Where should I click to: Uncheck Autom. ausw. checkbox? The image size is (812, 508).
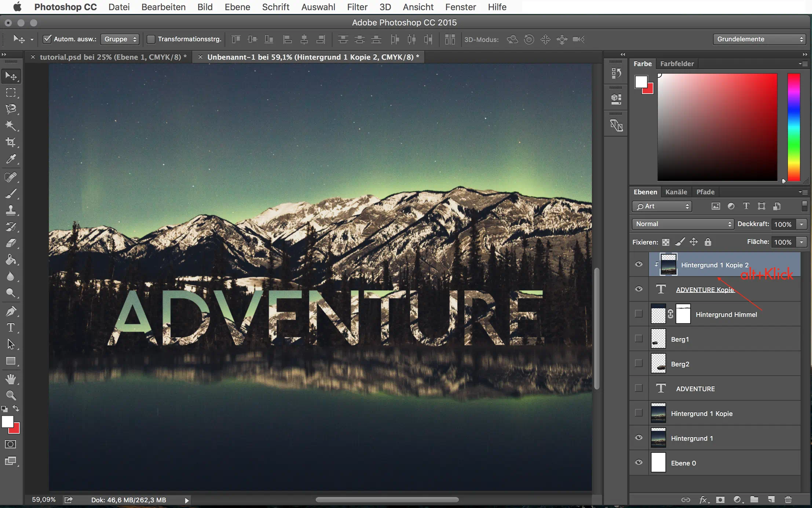click(47, 39)
